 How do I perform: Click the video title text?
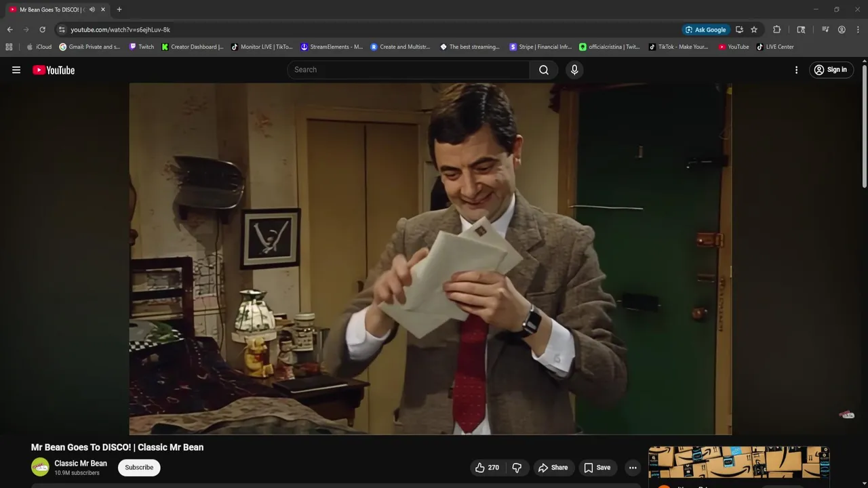(117, 447)
